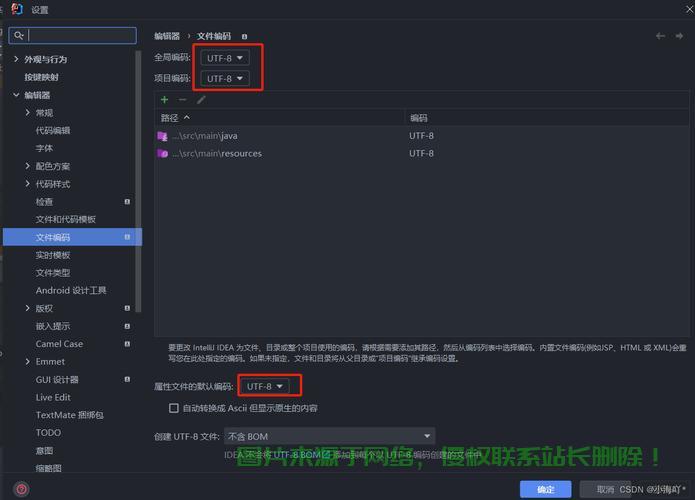Click the settings tree vertical scrollbar
Image resolution: width=695 pixels, height=500 pixels.
139,182
